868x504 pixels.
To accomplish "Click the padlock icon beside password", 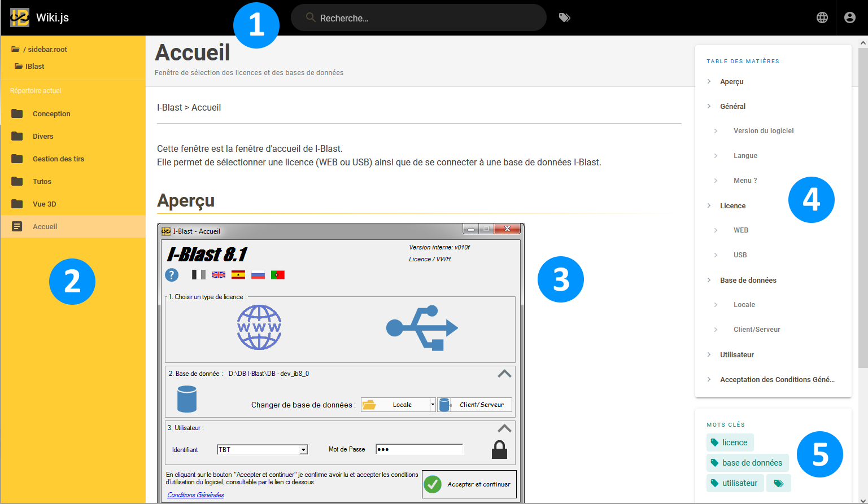I will point(499,450).
